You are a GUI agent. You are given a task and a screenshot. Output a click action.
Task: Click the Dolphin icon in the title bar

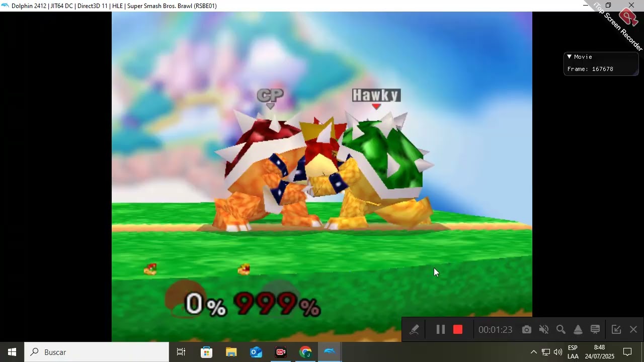(x=5, y=6)
